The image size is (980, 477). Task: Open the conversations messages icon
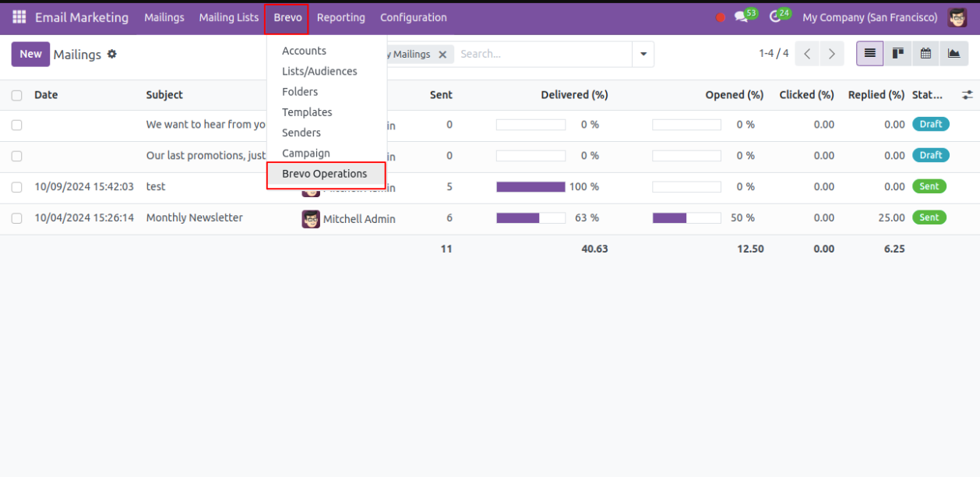tap(740, 17)
